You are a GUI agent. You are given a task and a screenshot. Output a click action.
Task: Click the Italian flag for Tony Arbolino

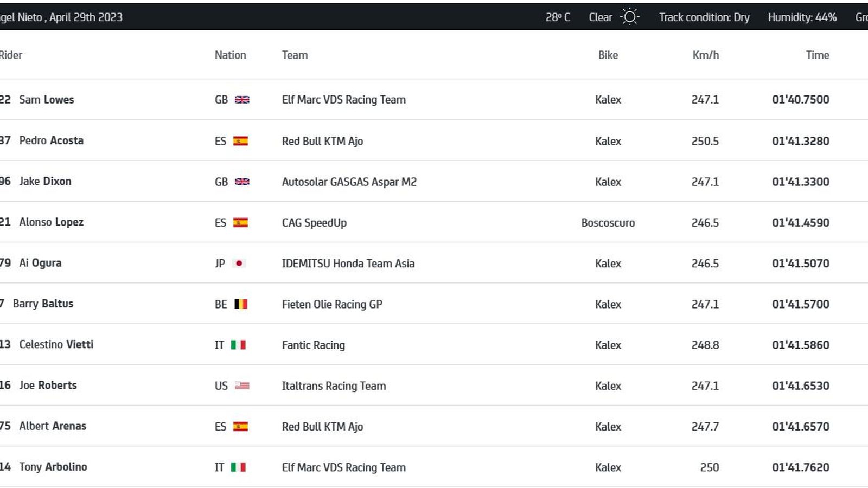coord(240,467)
